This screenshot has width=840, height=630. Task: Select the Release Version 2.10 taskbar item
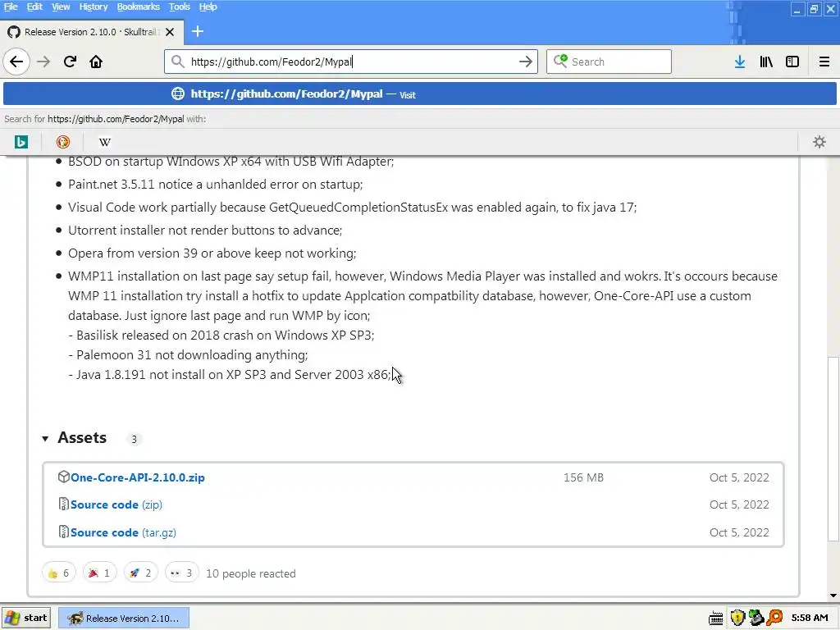124,619
